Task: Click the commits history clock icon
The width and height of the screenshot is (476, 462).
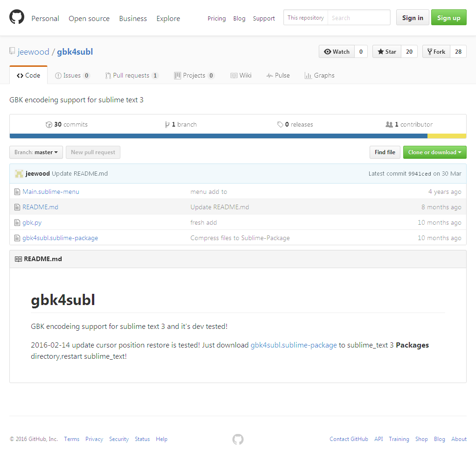Action: click(49, 125)
